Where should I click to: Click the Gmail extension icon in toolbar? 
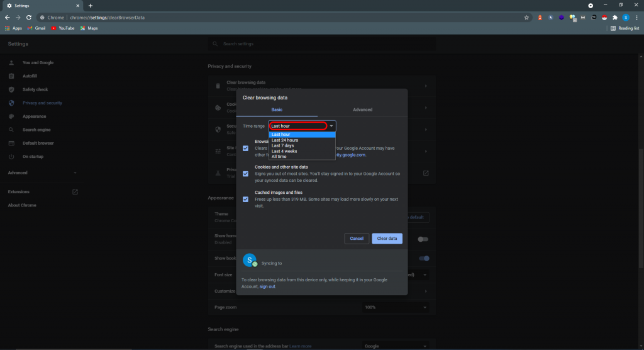[x=583, y=18]
